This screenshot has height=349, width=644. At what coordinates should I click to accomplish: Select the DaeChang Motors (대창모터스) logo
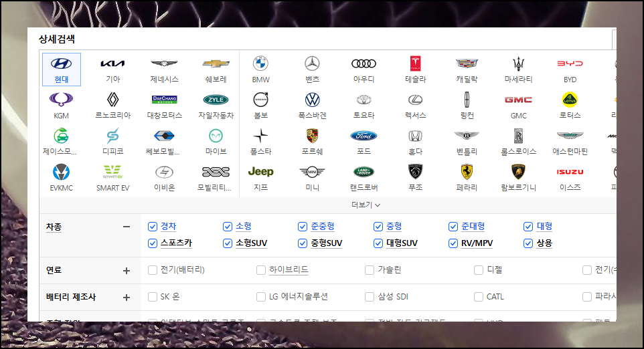pyautogui.click(x=164, y=99)
